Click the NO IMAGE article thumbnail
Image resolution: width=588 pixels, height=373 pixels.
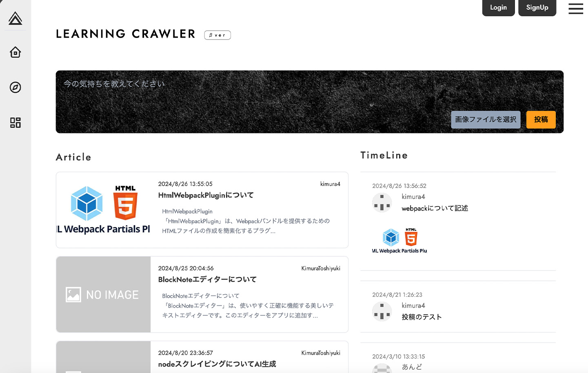(x=104, y=294)
